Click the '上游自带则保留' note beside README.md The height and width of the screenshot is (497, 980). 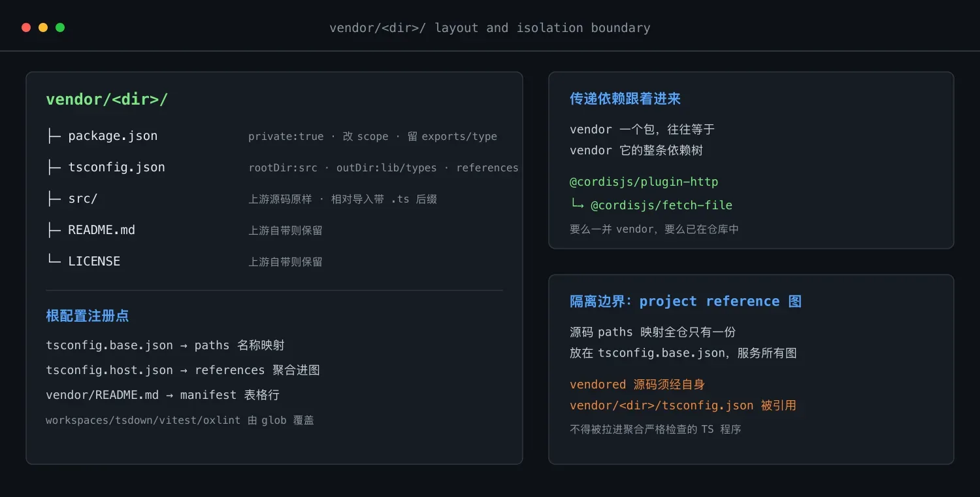pyautogui.click(x=286, y=231)
